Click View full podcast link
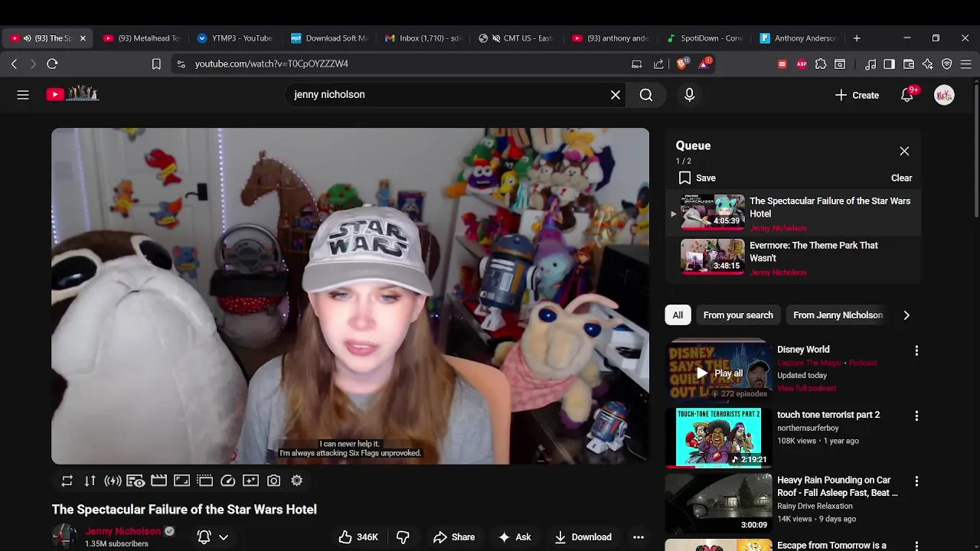The width and height of the screenshot is (980, 551). pos(806,388)
